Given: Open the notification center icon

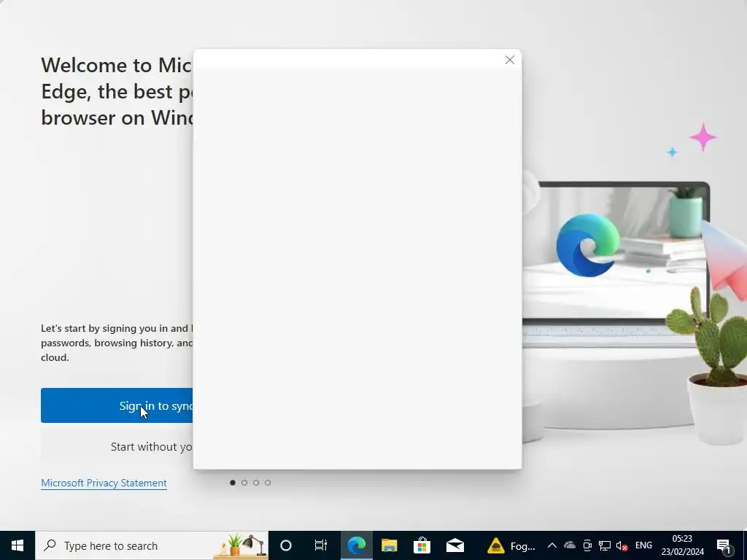Looking at the screenshot, I should [724, 545].
